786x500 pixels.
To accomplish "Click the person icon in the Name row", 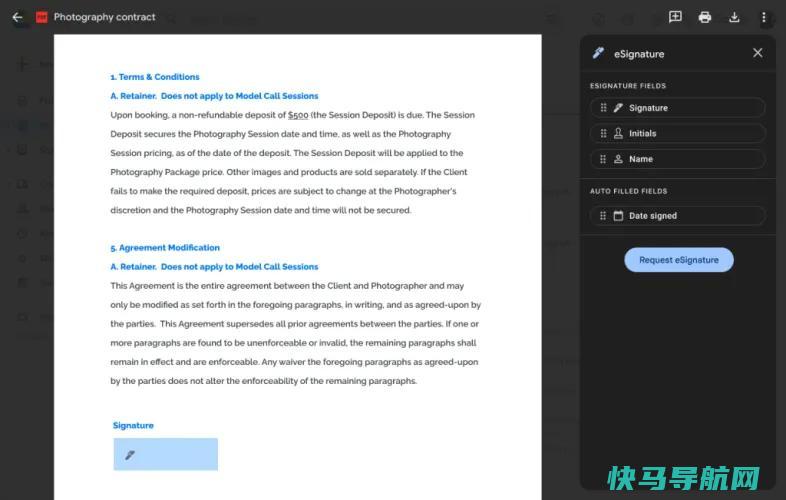I will (619, 159).
